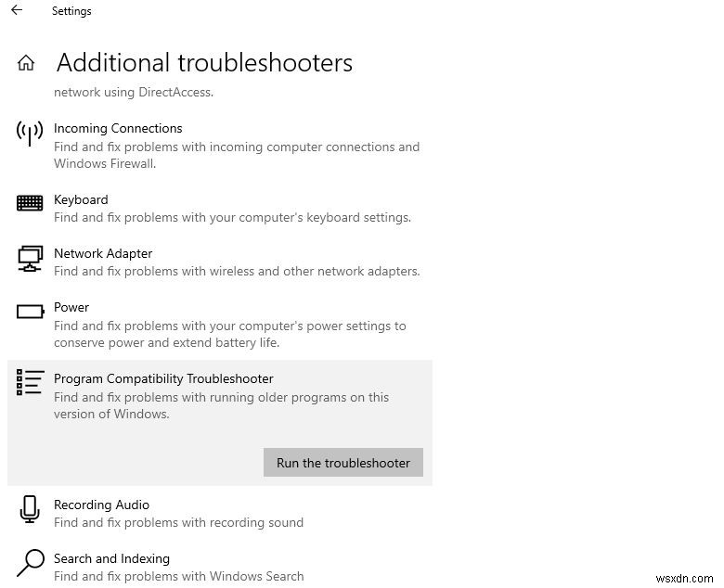The width and height of the screenshot is (724, 588).
Task: Click the Recording Audio microphone icon
Action: tap(30, 509)
